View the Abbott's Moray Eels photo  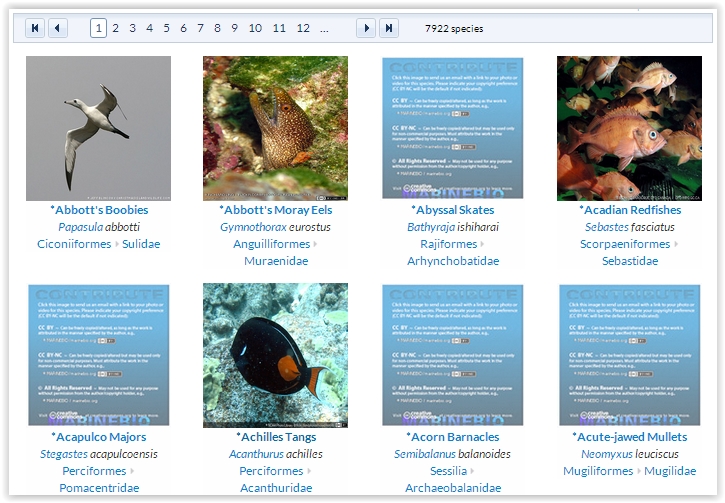point(275,128)
